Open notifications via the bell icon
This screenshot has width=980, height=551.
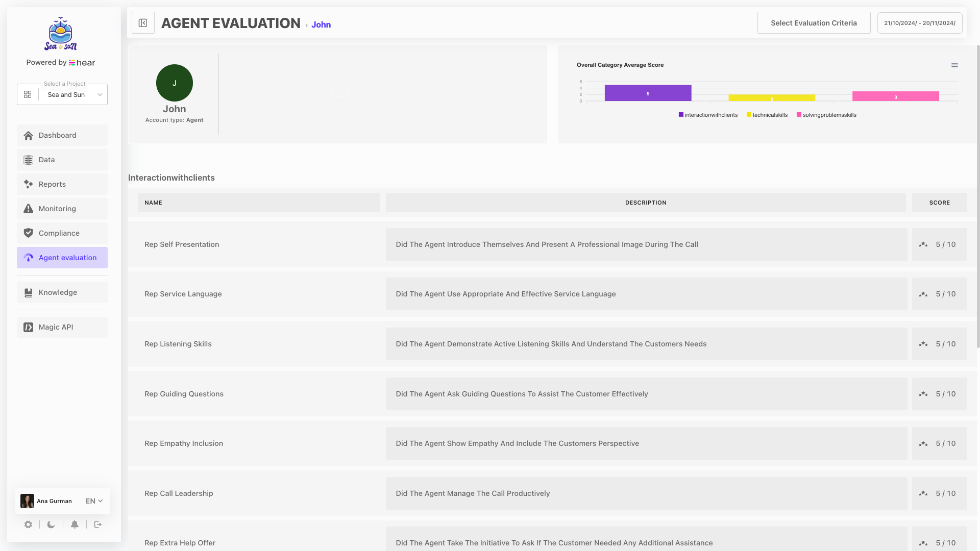pos(75,524)
